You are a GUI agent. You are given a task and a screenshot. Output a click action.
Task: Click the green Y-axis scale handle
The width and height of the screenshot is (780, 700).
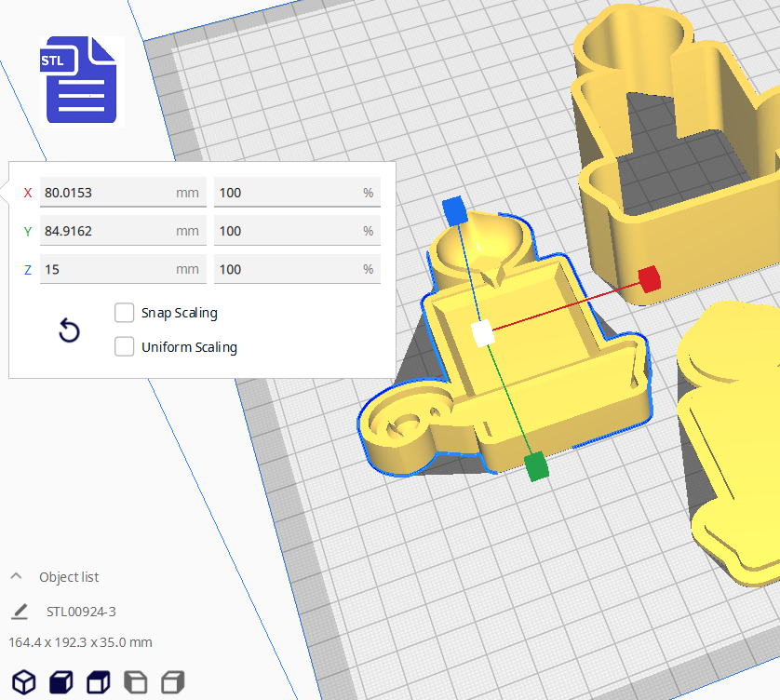click(536, 466)
